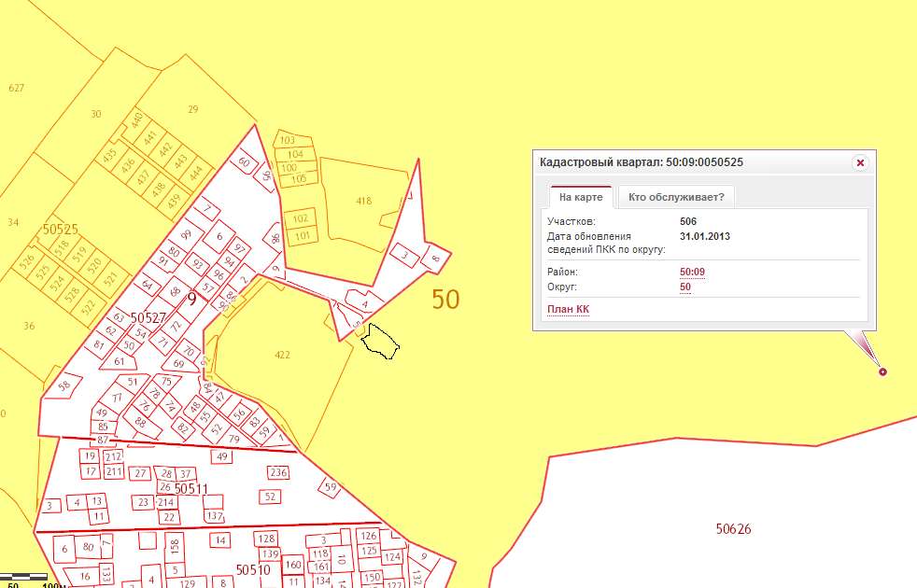Screen dimensions: 917x588
Task: Click parcel 236 in quarter 50511
Action: point(278,472)
